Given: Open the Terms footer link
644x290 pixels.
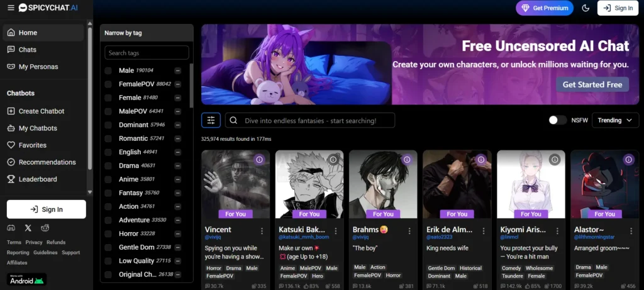Looking at the screenshot, I should [x=14, y=242].
